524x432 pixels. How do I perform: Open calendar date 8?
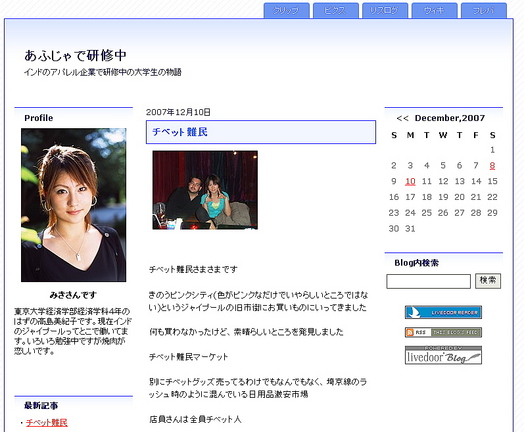tap(492, 165)
